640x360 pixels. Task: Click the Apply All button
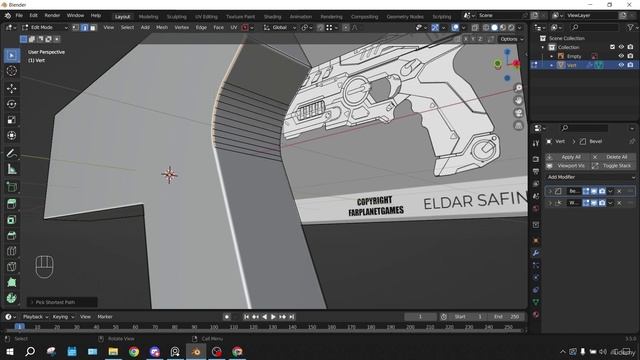567,157
